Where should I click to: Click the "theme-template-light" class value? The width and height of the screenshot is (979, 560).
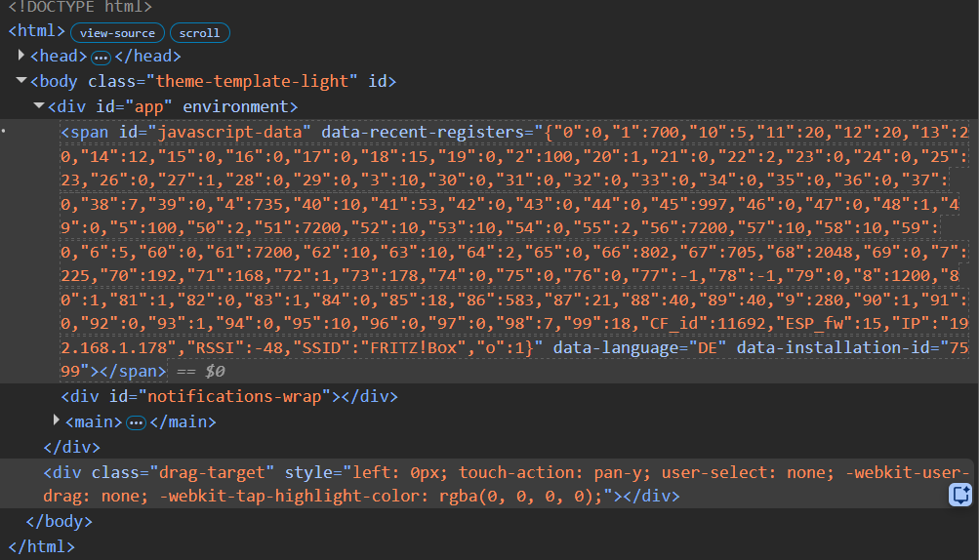(252, 82)
